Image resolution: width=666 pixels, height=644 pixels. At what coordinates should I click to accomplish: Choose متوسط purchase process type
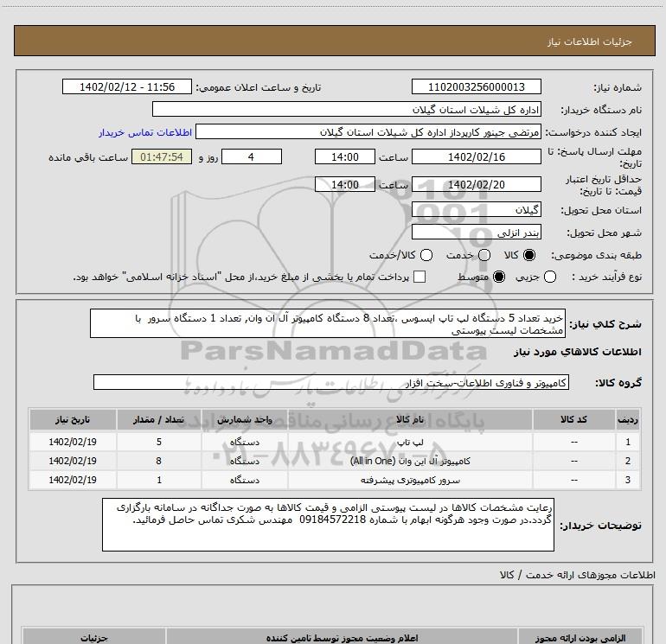coord(499,277)
